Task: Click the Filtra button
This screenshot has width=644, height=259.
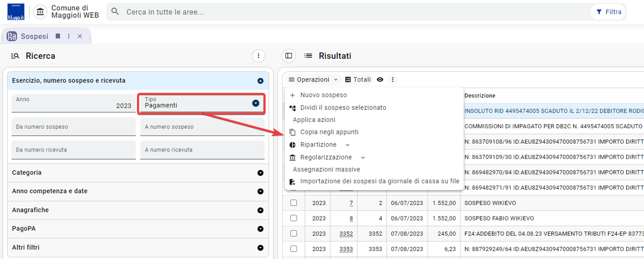Action: 608,12
